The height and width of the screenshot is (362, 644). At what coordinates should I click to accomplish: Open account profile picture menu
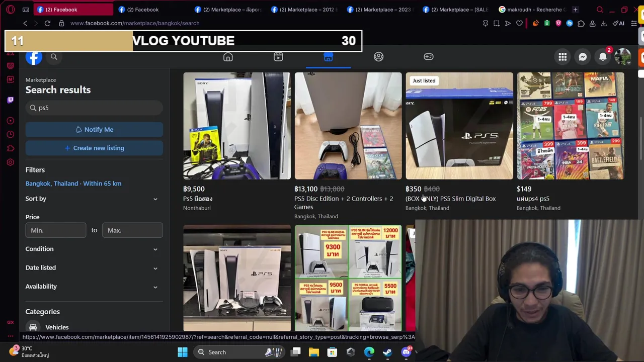pyautogui.click(x=623, y=57)
